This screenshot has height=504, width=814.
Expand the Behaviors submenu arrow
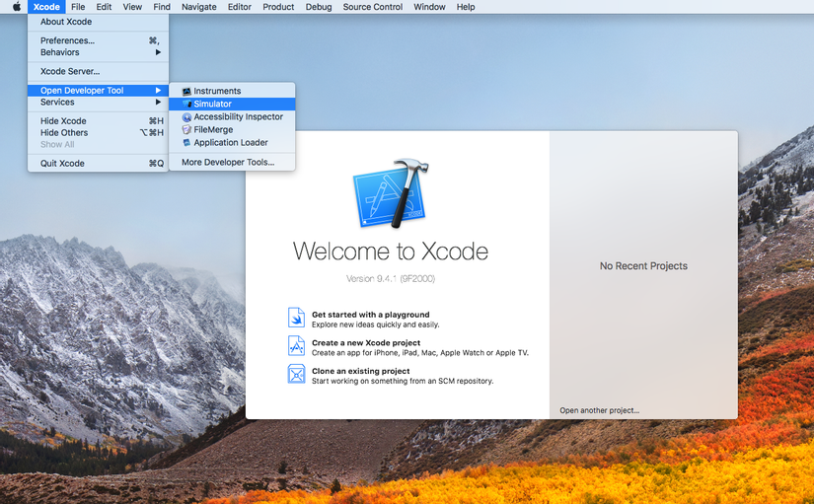158,52
